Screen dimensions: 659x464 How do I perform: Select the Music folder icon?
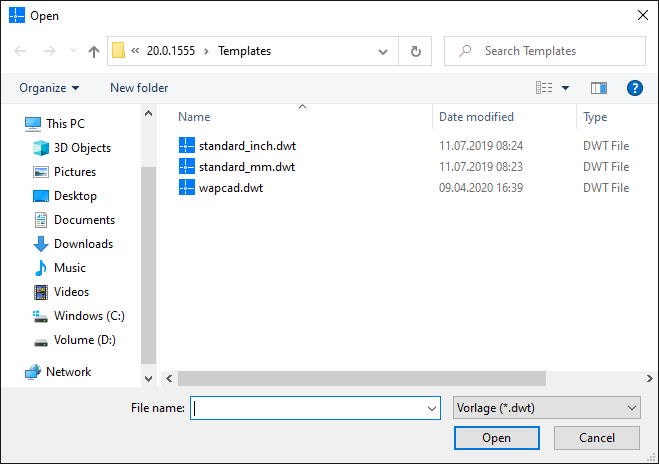40,268
